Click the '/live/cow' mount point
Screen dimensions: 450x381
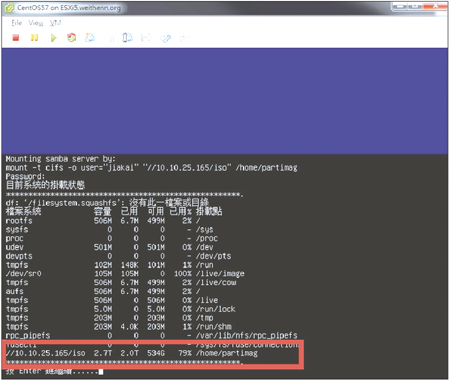(216, 282)
